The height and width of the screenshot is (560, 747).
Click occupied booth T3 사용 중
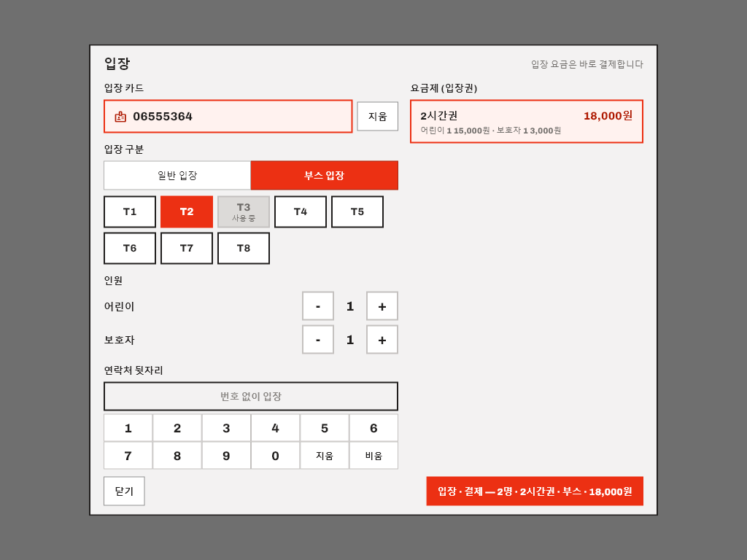(244, 212)
